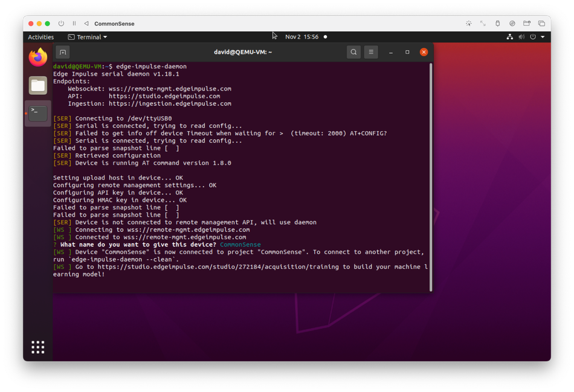
Task: Maximize the terminal window
Action: pyautogui.click(x=407, y=52)
